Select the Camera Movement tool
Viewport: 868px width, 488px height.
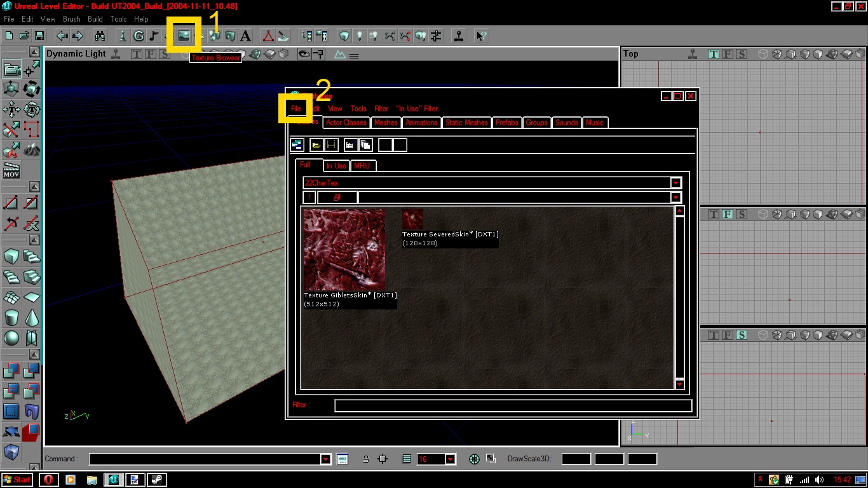pyautogui.click(x=11, y=69)
